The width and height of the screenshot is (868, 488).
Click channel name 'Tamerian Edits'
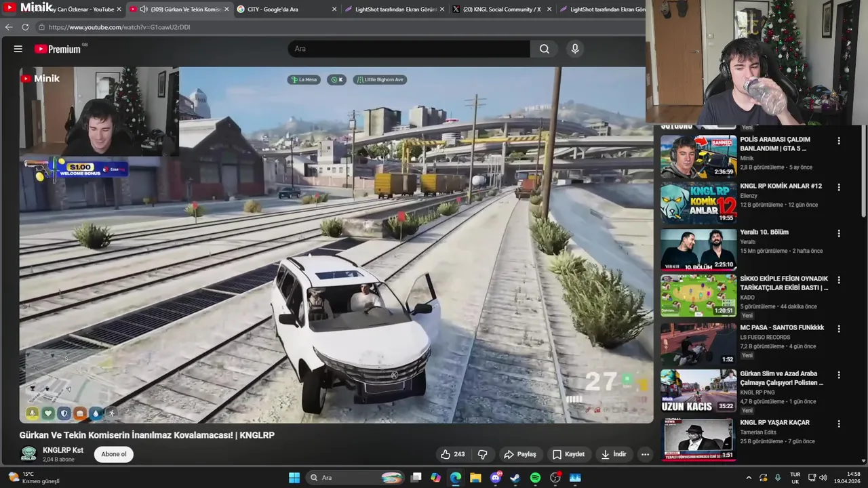[759, 432]
